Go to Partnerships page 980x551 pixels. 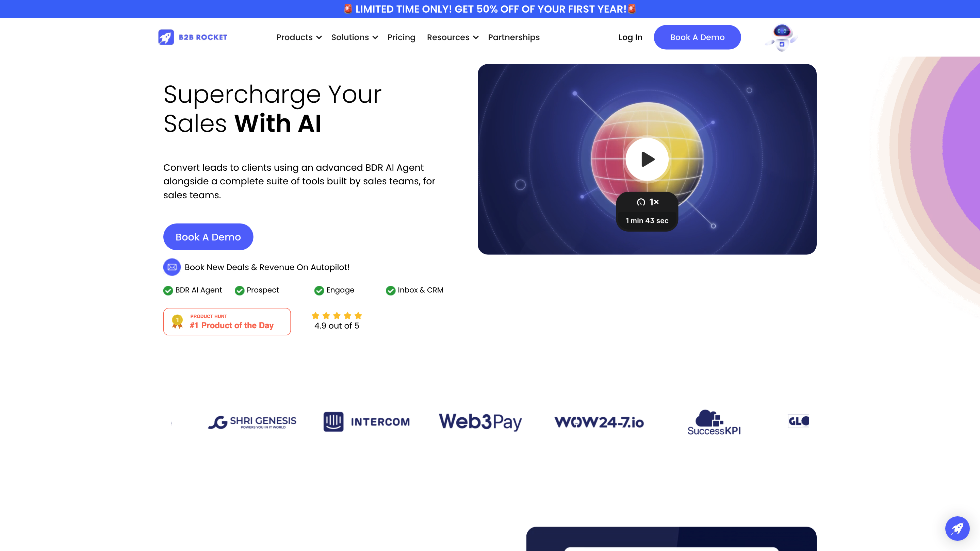(513, 37)
